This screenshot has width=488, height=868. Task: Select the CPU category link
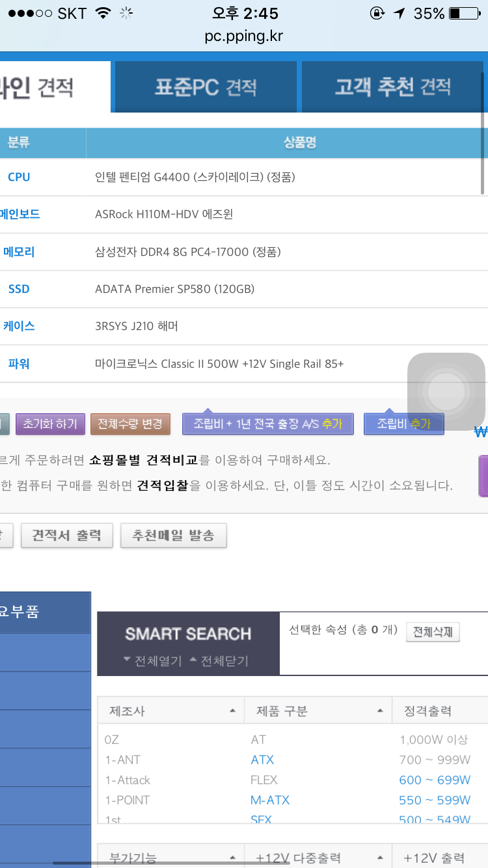pos(19,177)
